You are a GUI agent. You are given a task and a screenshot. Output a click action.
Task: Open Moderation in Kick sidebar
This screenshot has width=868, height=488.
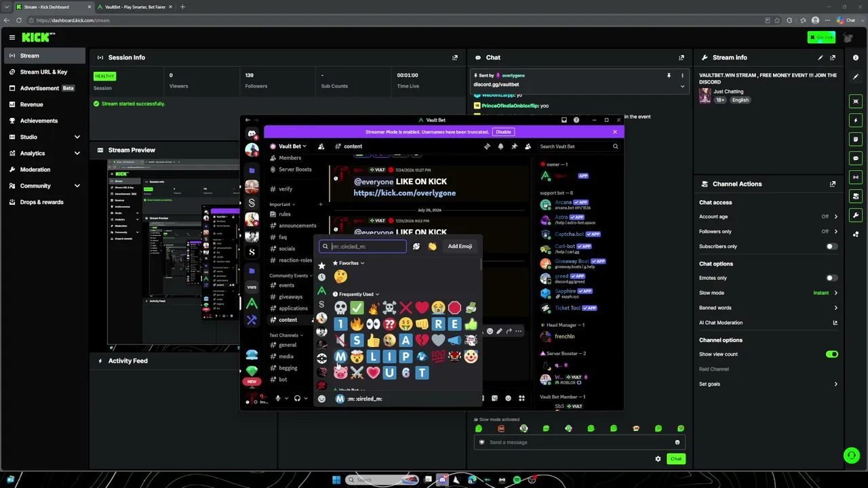(x=44, y=169)
